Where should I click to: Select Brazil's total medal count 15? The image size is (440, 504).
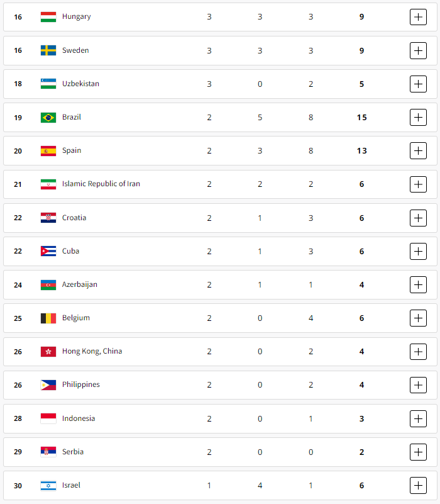(x=361, y=118)
